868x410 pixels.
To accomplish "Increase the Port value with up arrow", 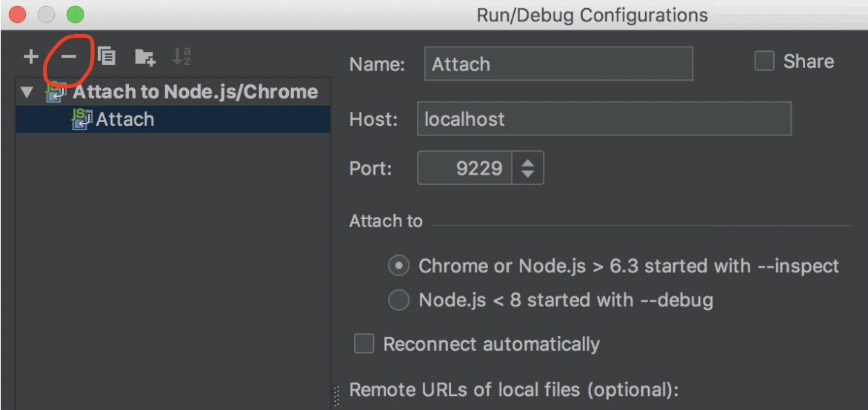I will point(527,162).
